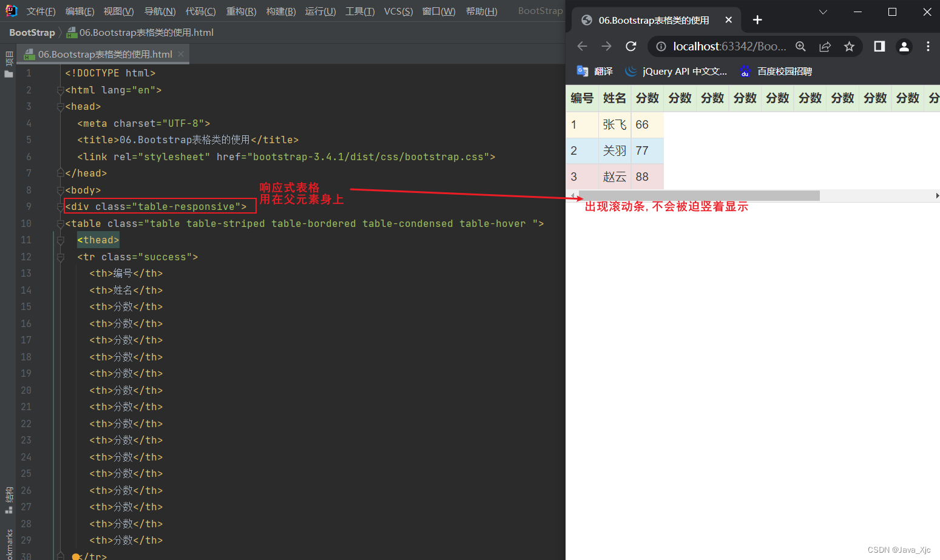This screenshot has height=560, width=940.
Task: Click the th 姓名 code on line 14
Action: coord(126,290)
